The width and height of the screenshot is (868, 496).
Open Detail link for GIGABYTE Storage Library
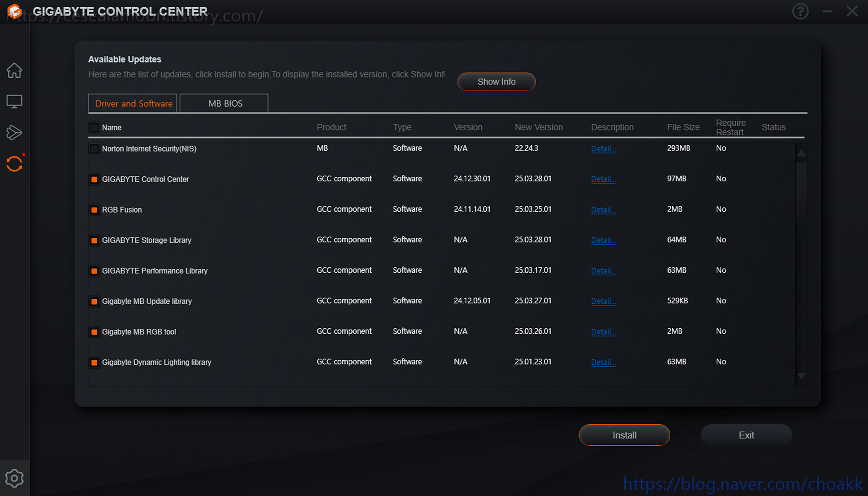(x=603, y=240)
